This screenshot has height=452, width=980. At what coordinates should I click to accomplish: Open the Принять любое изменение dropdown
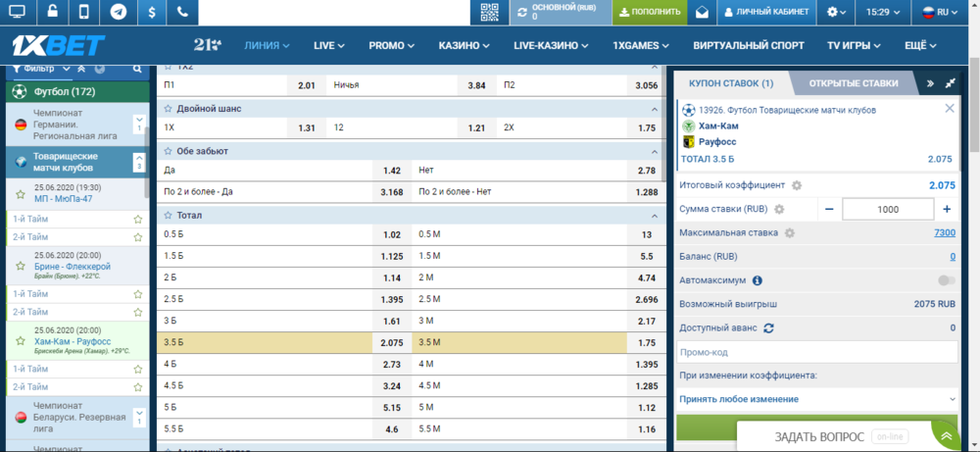click(x=817, y=399)
